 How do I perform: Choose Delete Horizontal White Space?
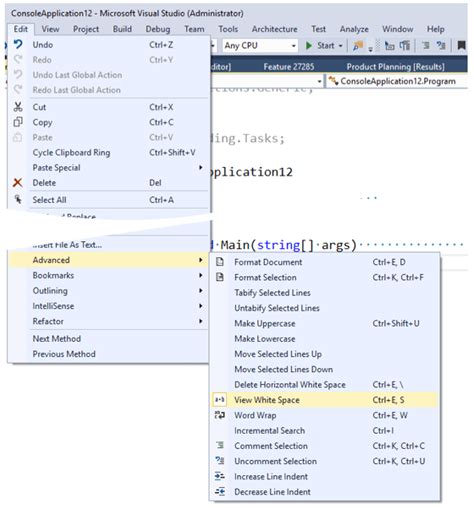pyautogui.click(x=324, y=385)
